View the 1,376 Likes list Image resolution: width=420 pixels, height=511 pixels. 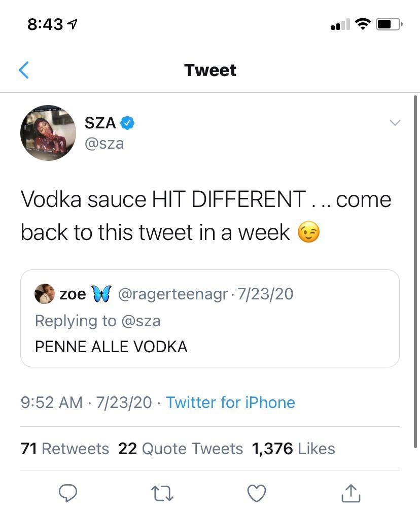[293, 449]
